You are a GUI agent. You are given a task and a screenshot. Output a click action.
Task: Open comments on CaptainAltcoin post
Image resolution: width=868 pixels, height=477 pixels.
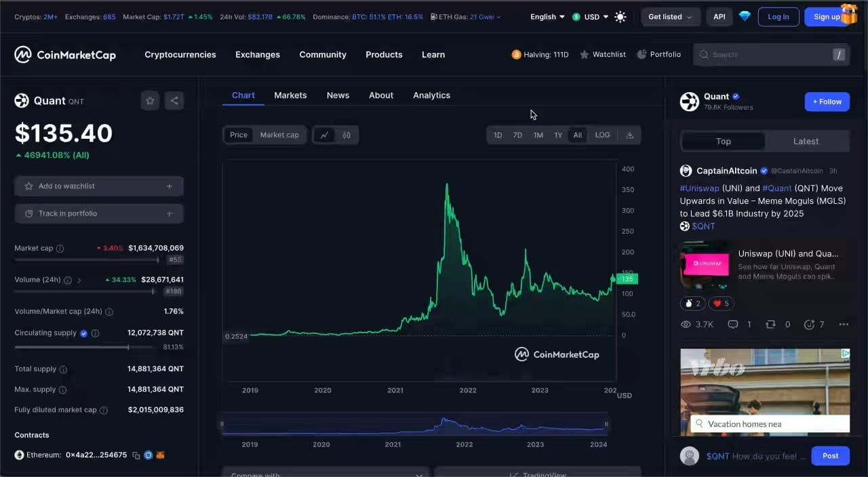point(732,325)
